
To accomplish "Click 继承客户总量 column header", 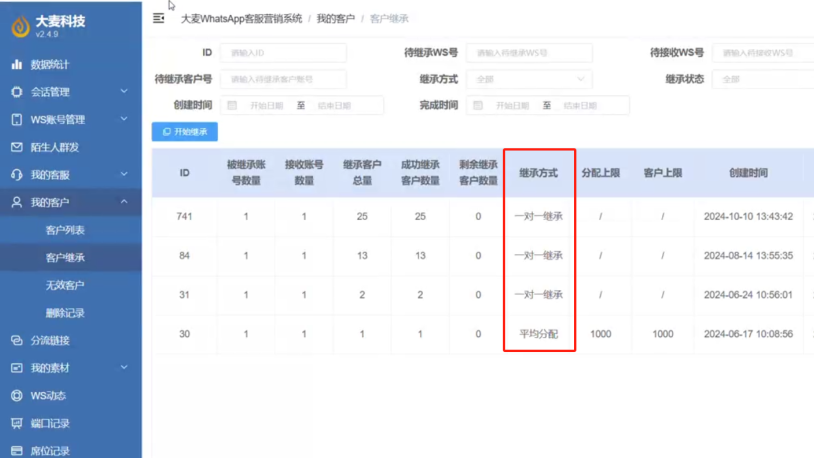I will 362,173.
